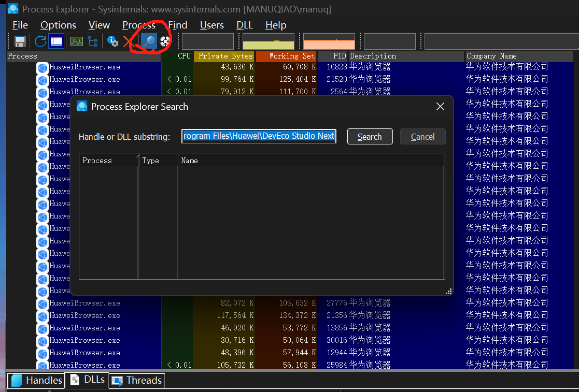Click the Process Explorer Search dialog icon

tap(82, 106)
